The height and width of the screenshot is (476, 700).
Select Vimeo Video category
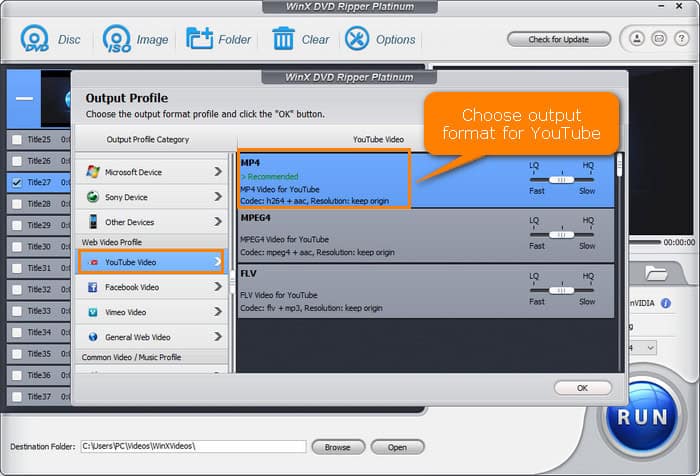152,312
